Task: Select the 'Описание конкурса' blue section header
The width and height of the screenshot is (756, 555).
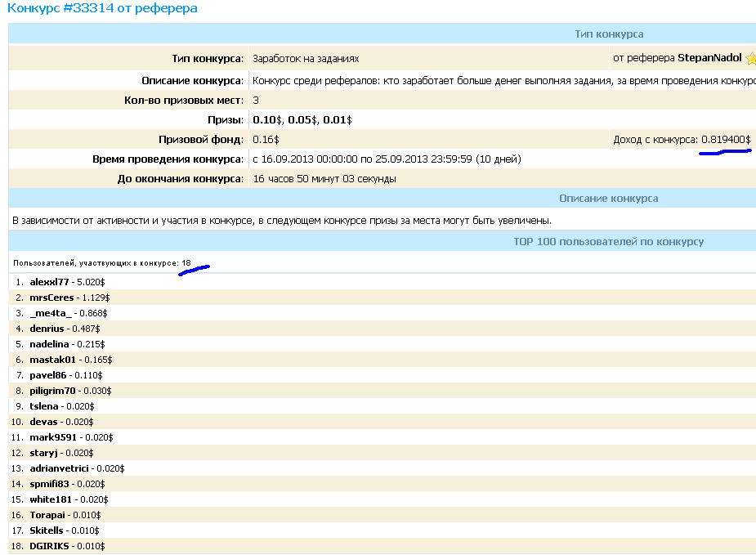Action: click(x=608, y=198)
